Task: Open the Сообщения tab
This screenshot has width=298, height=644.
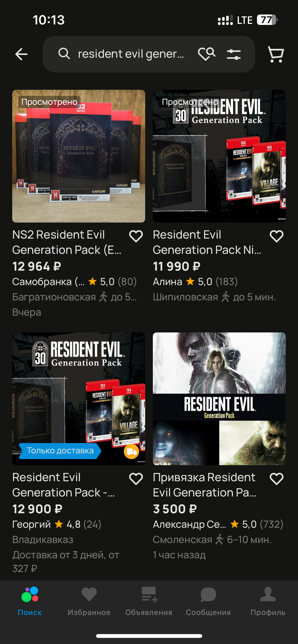Action: (208, 602)
